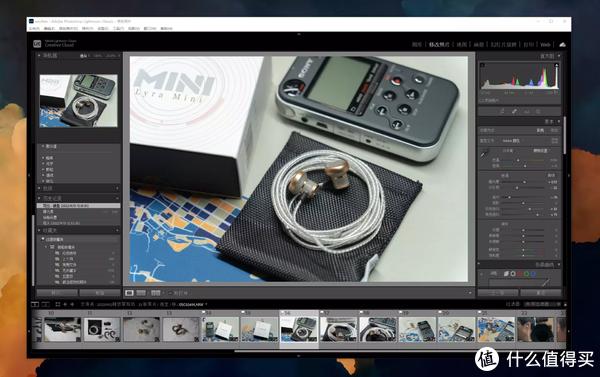Image resolution: width=600 pixels, height=377 pixels.
Task: Toggle histogram highlight clipping indicator
Action: 556,65
